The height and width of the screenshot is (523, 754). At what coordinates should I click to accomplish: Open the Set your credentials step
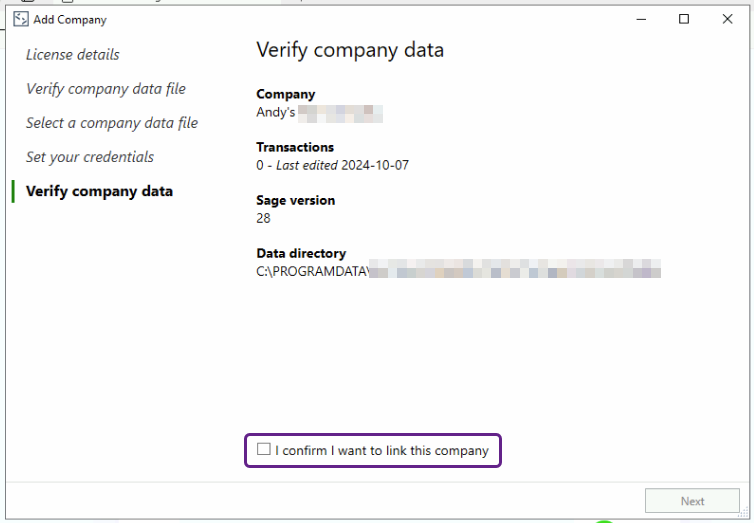(x=90, y=157)
